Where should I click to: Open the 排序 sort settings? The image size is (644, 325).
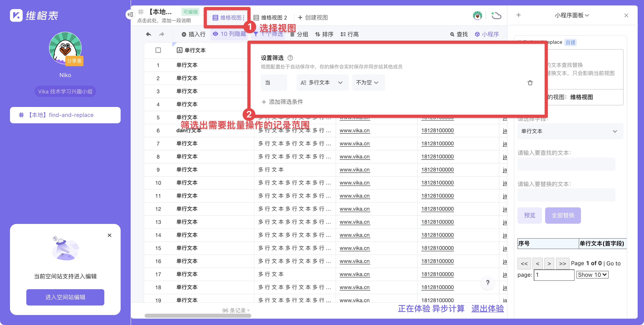(x=324, y=34)
